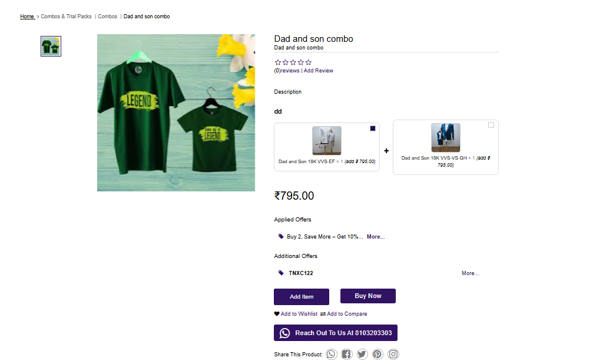This screenshot has width=596, height=364.
Task: Expand More for TNXC122 coupon
Action: click(x=470, y=273)
